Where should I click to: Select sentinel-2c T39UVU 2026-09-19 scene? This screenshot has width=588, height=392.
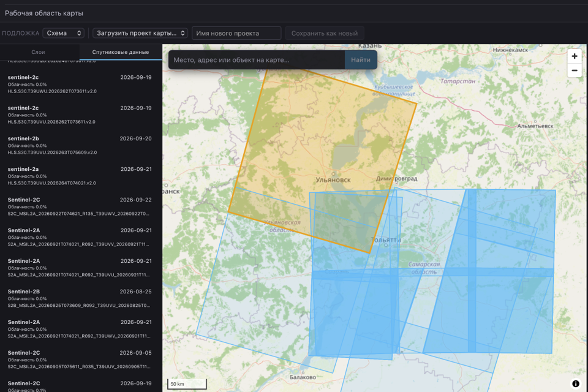click(x=80, y=115)
